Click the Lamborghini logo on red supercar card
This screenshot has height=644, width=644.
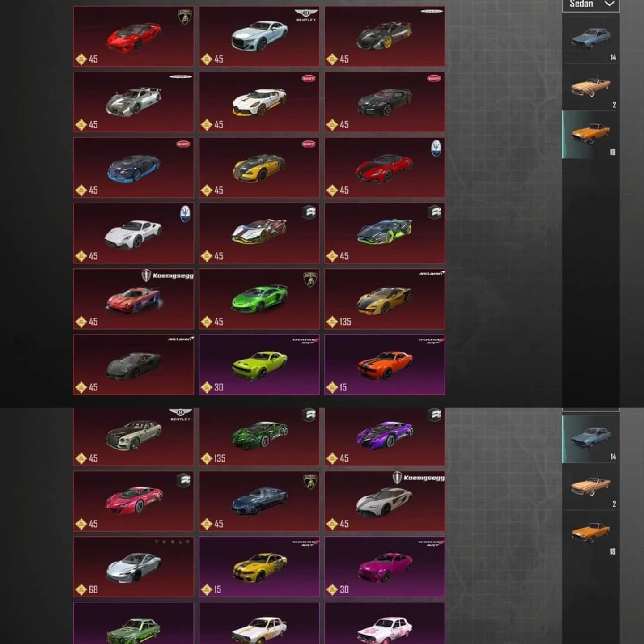click(184, 17)
